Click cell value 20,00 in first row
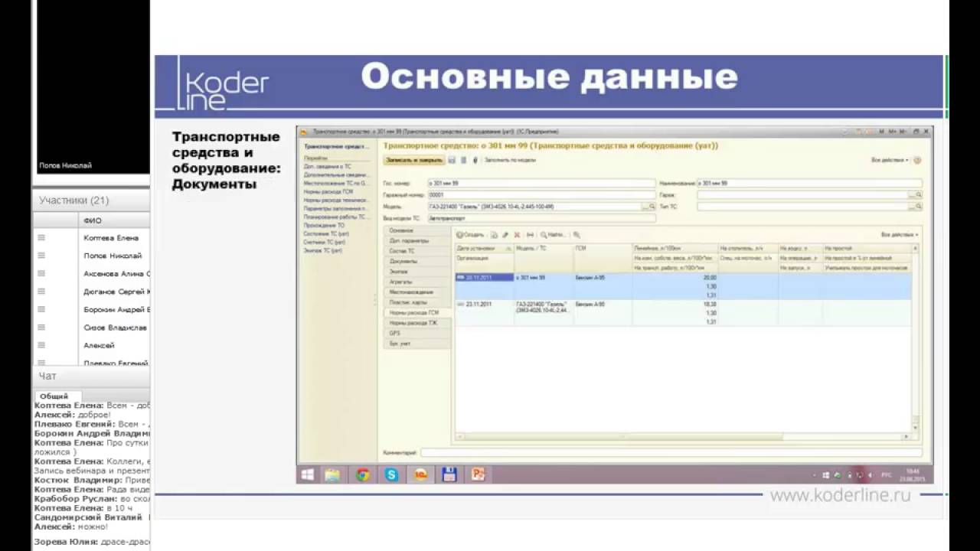The height and width of the screenshot is (551, 980). coord(710,278)
